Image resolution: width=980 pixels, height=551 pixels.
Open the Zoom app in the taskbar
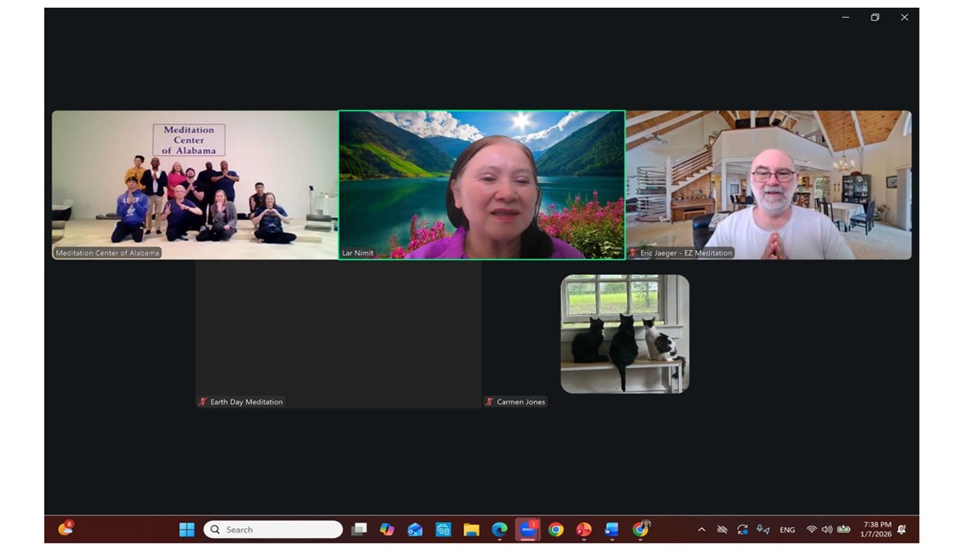tap(528, 530)
